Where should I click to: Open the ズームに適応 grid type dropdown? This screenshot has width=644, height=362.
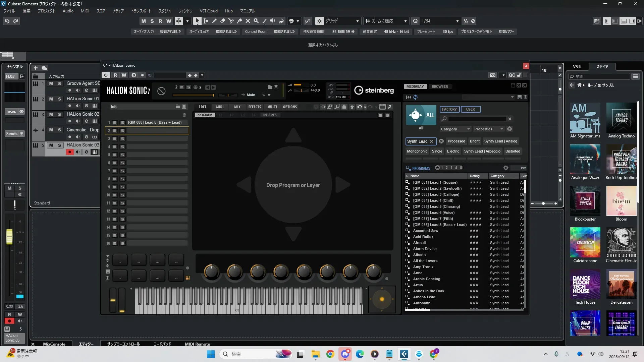405,21
